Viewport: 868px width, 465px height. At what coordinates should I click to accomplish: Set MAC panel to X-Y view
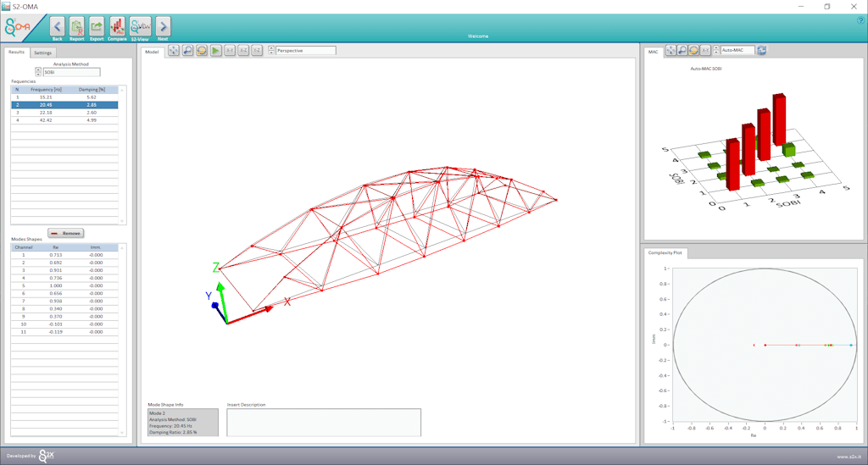coord(705,50)
